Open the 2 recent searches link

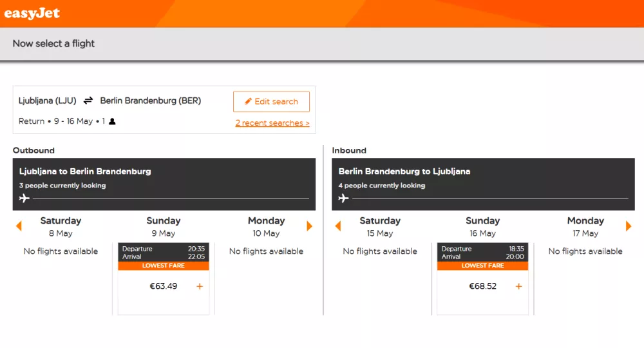272,123
